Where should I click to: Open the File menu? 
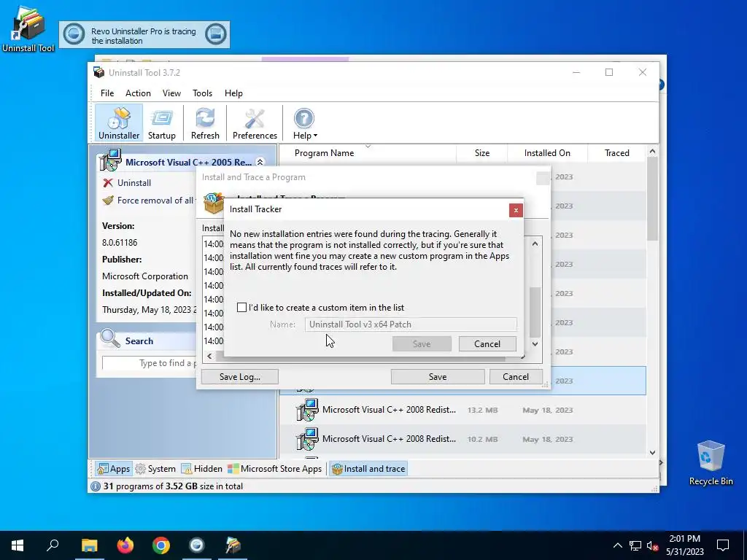pyautogui.click(x=107, y=93)
